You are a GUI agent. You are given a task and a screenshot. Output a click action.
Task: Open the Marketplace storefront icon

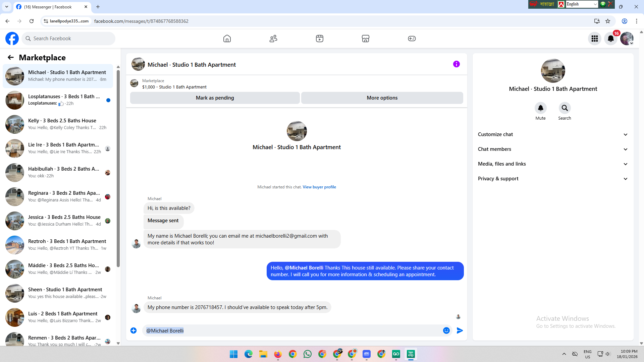click(366, 39)
